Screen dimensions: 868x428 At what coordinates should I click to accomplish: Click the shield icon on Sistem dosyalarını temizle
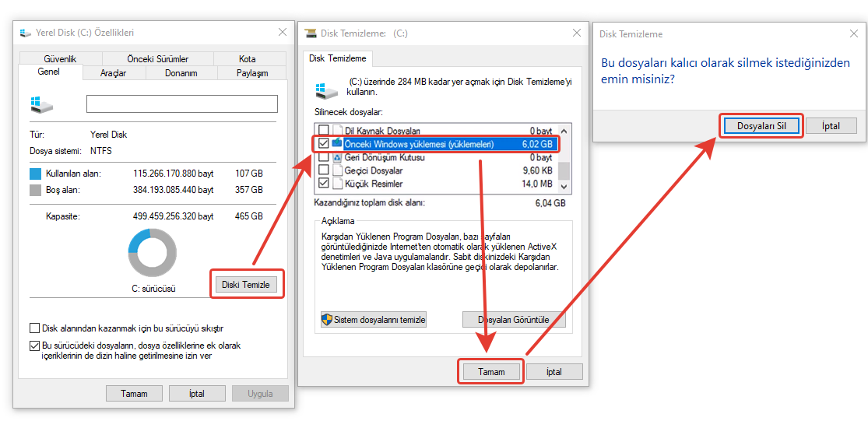click(x=328, y=320)
